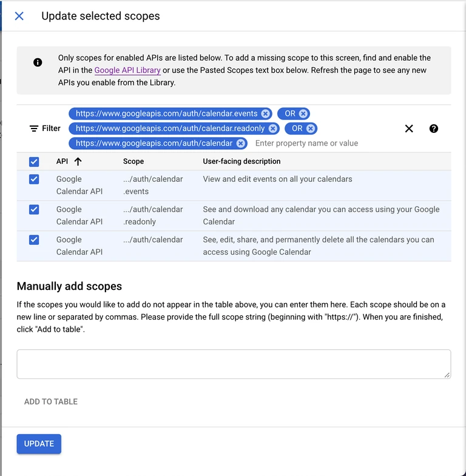Uncheck the full auth/calendar scope checkbox
The width and height of the screenshot is (466, 476).
tap(34, 240)
